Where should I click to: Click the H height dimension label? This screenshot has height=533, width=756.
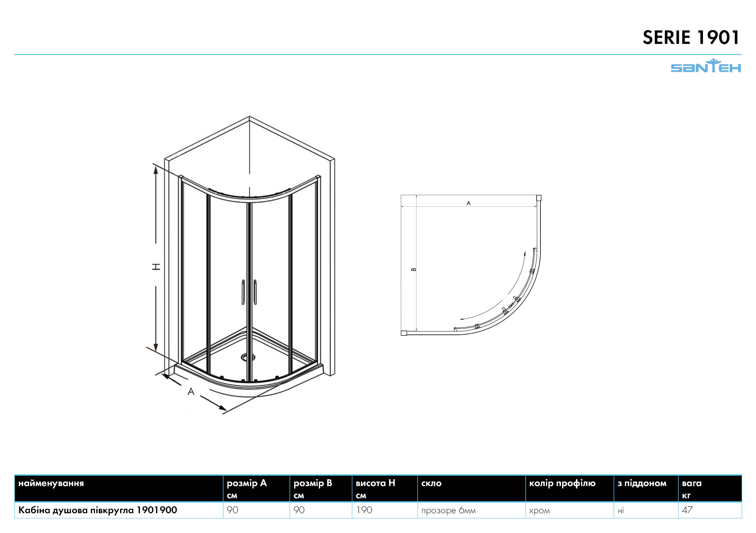pos(156,266)
